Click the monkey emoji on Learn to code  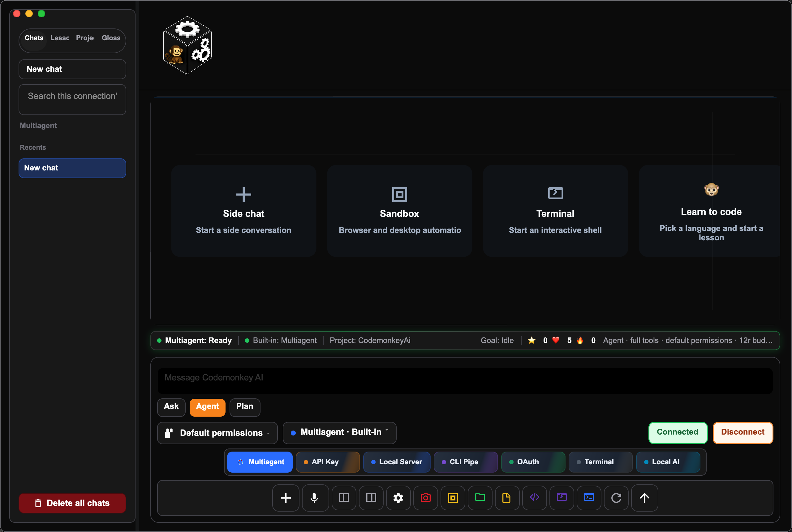click(x=711, y=190)
